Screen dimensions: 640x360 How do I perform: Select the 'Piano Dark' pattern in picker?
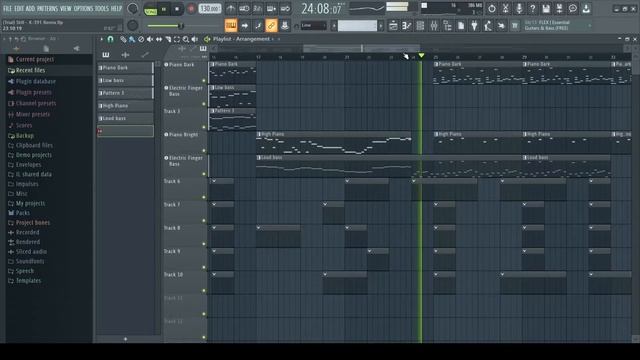coord(125,68)
